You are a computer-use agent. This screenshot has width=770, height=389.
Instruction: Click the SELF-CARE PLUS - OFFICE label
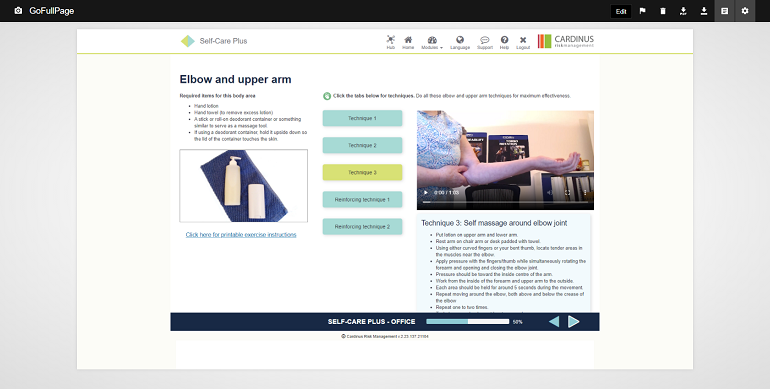pos(372,322)
